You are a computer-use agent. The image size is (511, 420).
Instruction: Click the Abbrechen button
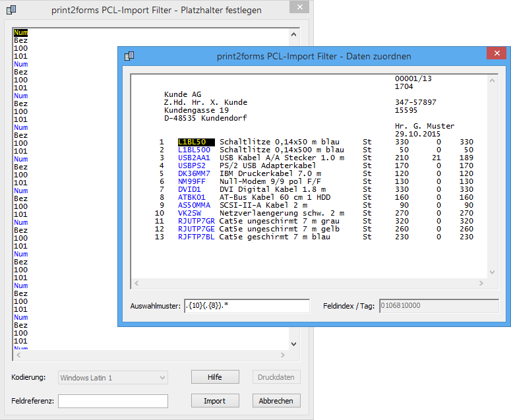(x=276, y=401)
